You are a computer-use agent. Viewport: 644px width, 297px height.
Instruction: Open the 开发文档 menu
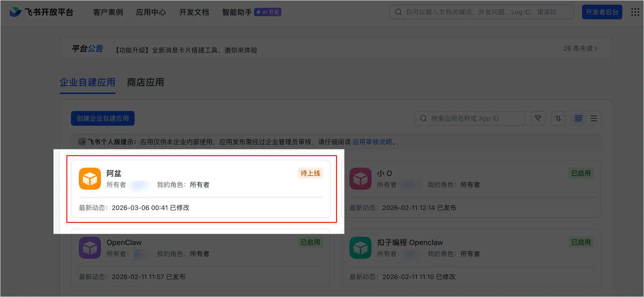[194, 12]
